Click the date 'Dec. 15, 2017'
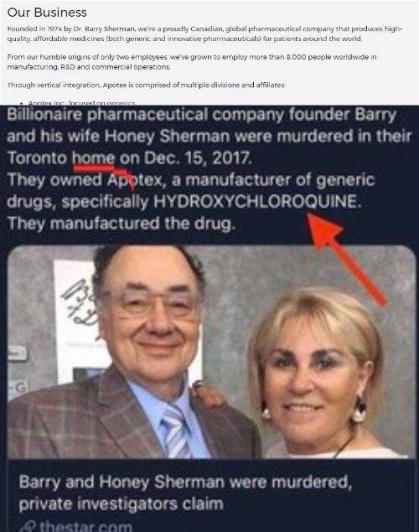The image size is (419, 532). click(198, 158)
